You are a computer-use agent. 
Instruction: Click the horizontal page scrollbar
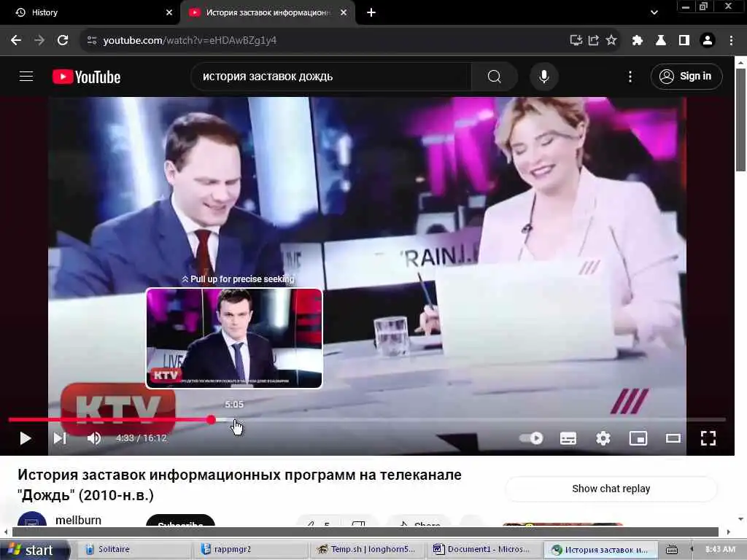(365, 532)
